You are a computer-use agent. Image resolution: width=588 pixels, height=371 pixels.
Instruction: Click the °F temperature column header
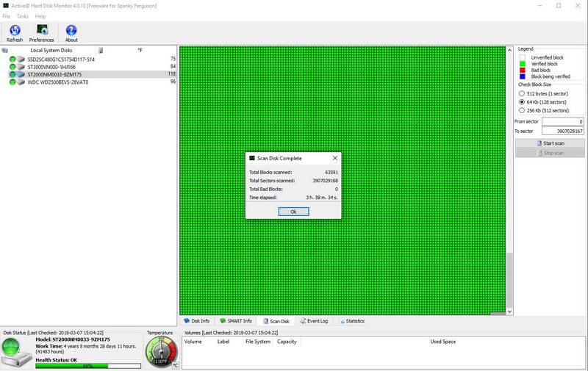coord(140,50)
